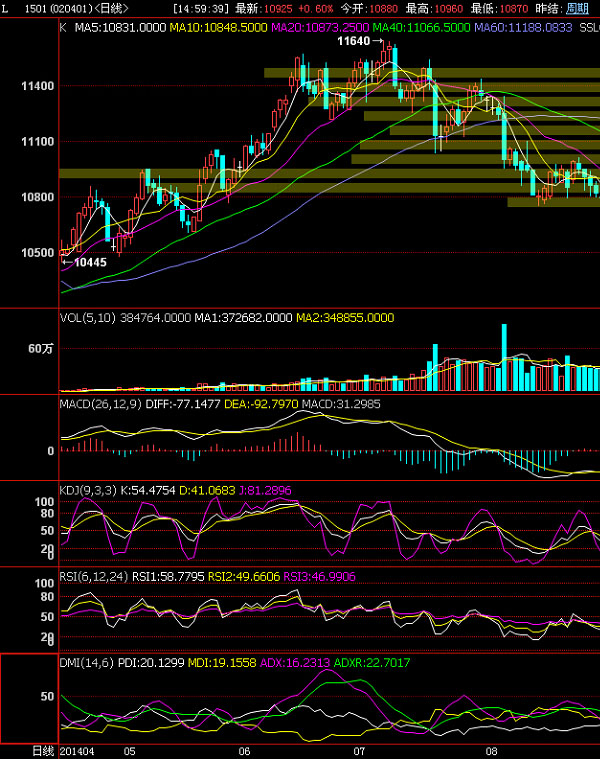Click the 10445 low price annotation
Viewport: 600px width, 759px height.
pos(90,262)
